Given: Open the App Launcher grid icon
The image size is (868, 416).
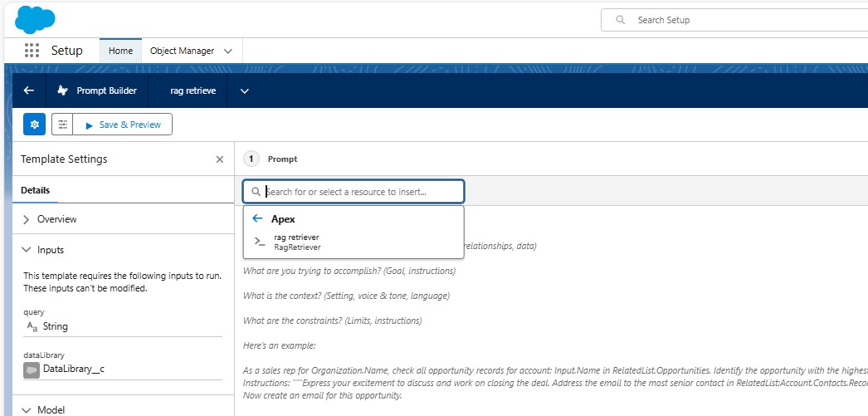Looking at the screenshot, I should coord(32,51).
